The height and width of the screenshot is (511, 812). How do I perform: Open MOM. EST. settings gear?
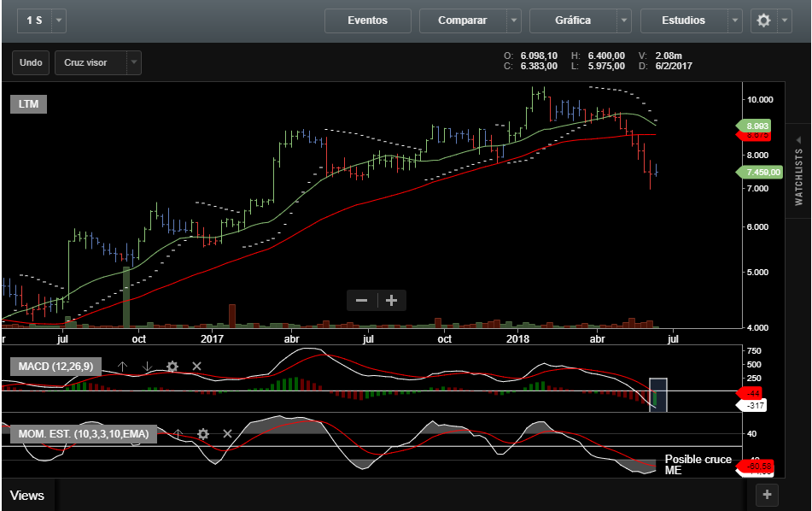202,434
